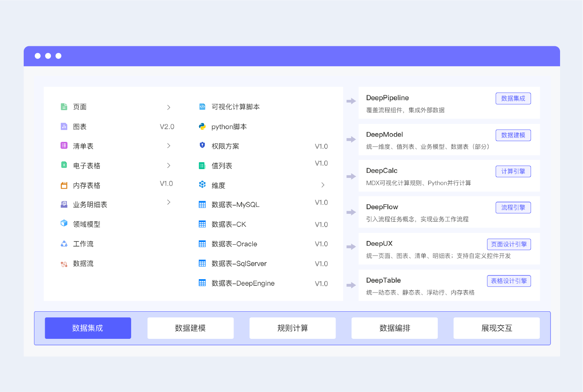Expand the 电子表格 row chevron
Screen dimensions: 583x392
[169, 165]
